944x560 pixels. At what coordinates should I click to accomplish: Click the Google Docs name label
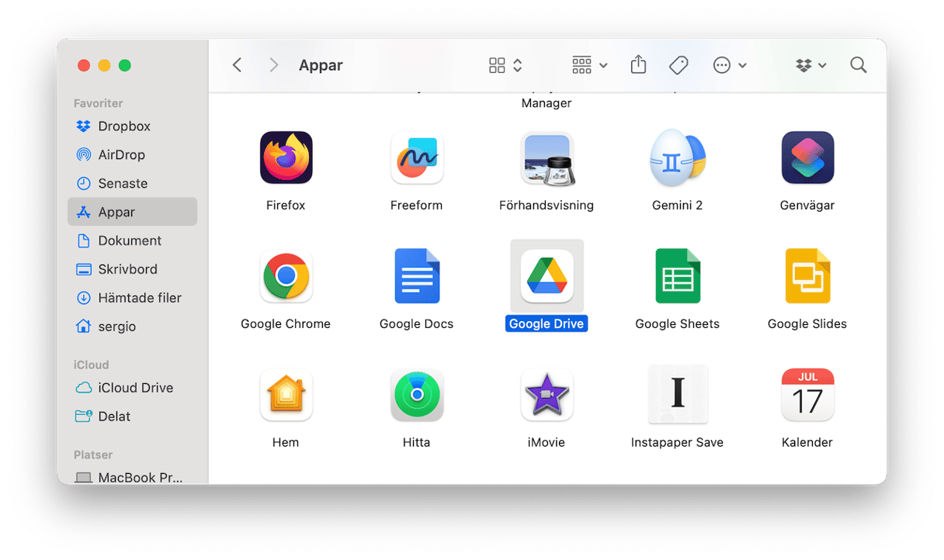(x=416, y=324)
